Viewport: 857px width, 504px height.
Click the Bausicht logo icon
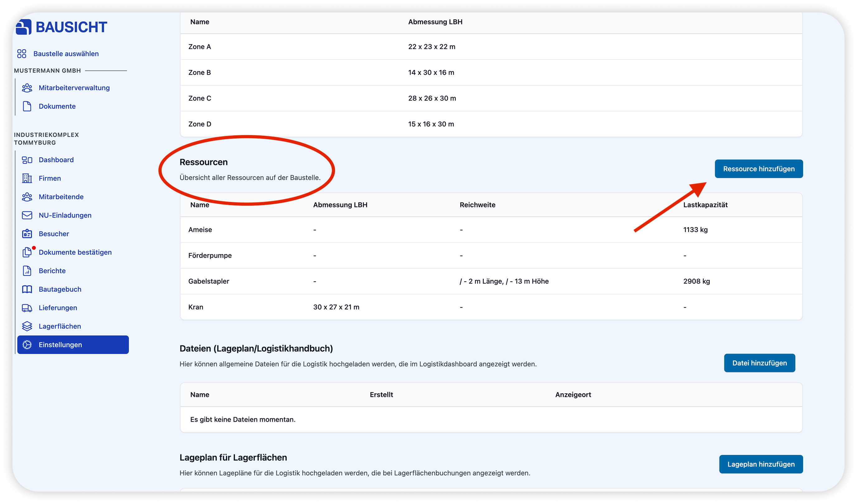pyautogui.click(x=23, y=27)
